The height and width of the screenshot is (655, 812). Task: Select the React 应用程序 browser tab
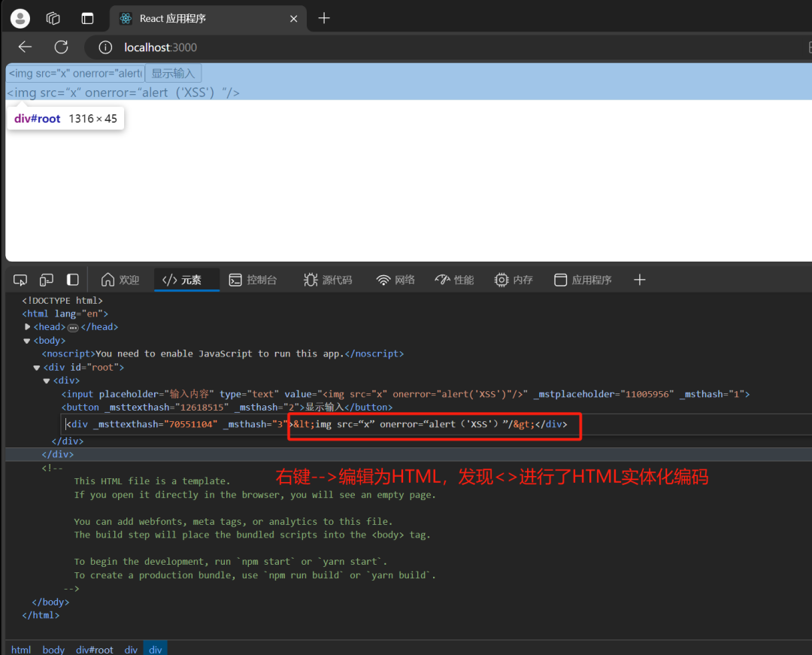(x=208, y=19)
